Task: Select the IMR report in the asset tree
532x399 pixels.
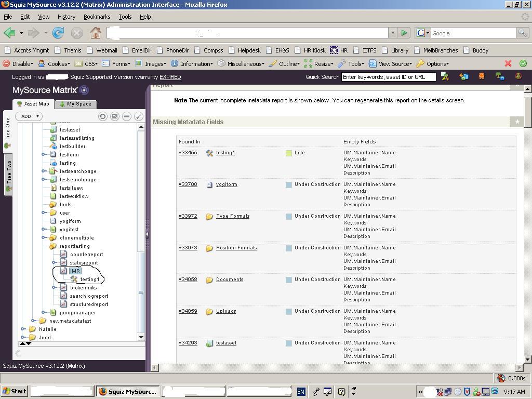Action: coord(75,271)
